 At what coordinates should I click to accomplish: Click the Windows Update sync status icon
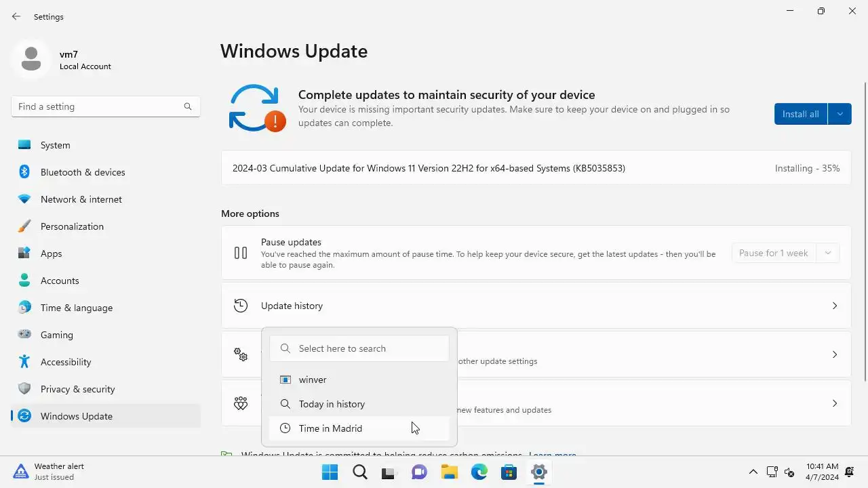tap(256, 108)
